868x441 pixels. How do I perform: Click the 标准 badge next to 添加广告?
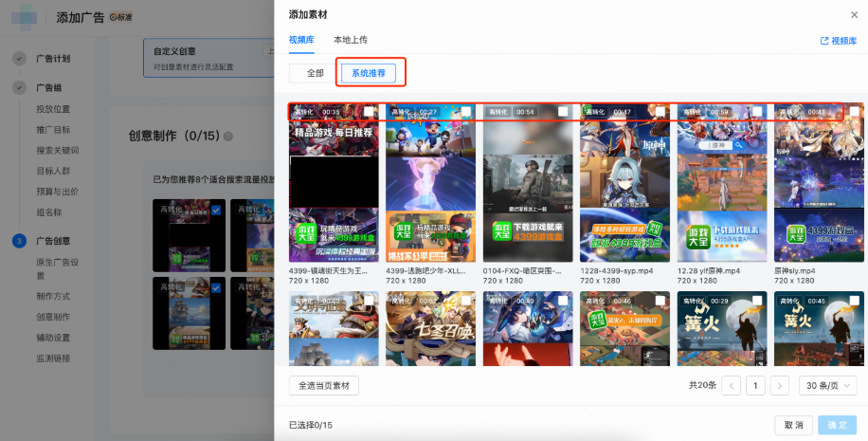(x=120, y=17)
